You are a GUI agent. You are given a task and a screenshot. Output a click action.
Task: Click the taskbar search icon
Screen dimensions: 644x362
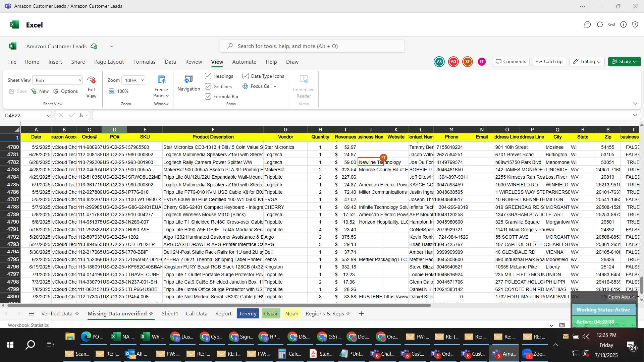tap(30, 345)
